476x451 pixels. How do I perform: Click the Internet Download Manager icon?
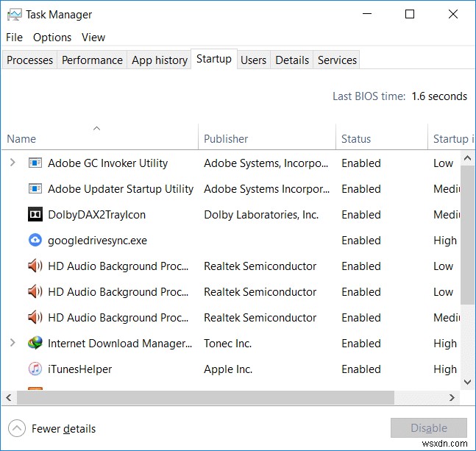coord(35,344)
